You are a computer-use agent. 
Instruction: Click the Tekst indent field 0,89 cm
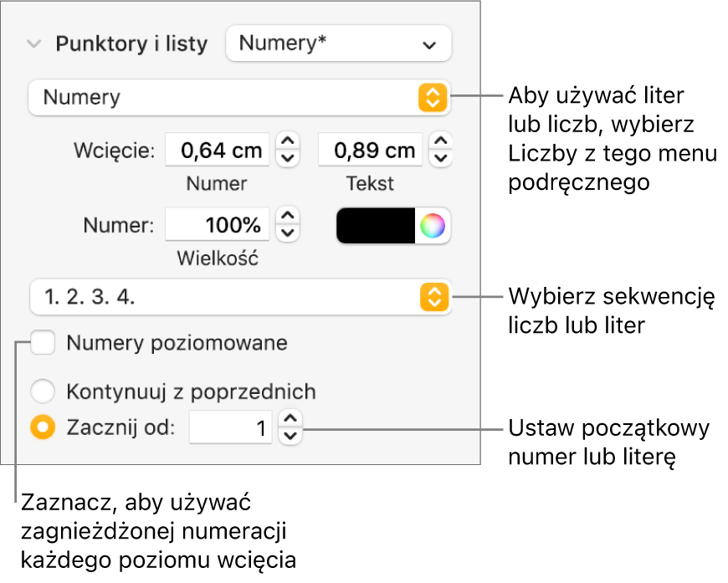[x=371, y=150]
